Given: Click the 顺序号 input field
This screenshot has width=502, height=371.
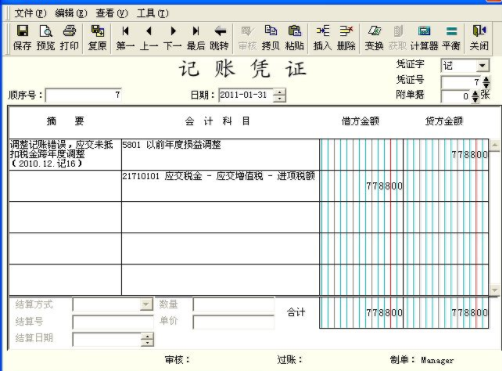Looking at the screenshot, I should click(83, 95).
